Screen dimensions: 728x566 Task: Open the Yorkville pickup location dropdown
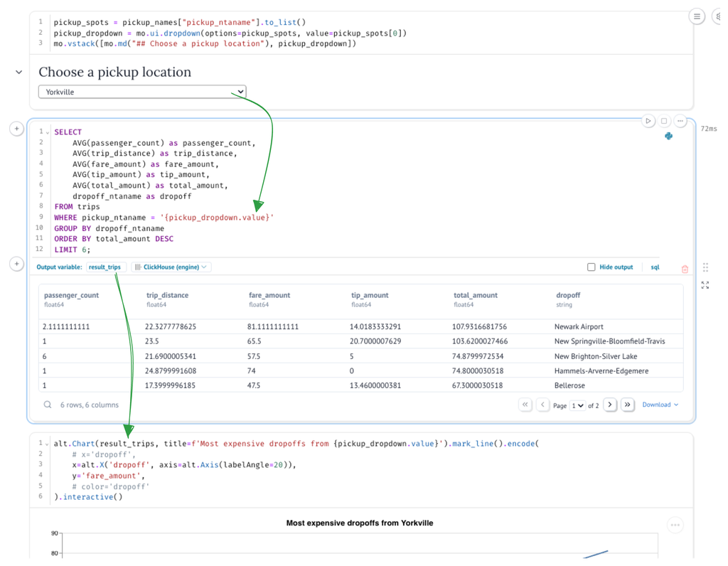(142, 91)
